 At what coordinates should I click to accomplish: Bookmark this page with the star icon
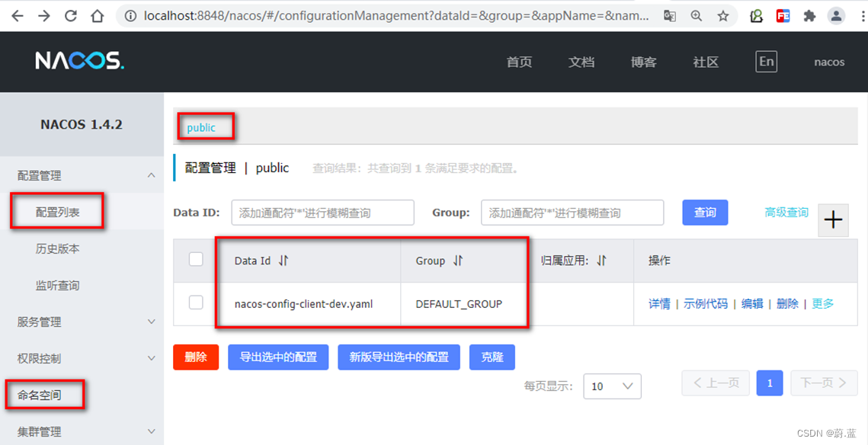click(722, 16)
